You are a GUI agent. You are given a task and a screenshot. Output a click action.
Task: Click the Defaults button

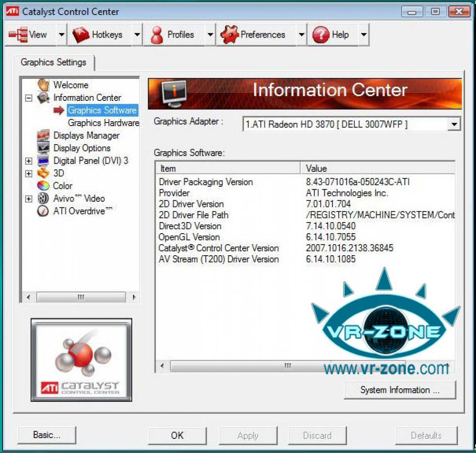pyautogui.click(x=426, y=435)
